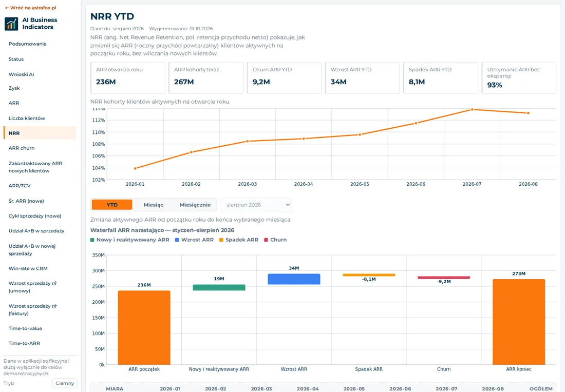Click the ARR początek waterfall bar
This screenshot has height=392, width=565.
pyautogui.click(x=144, y=327)
